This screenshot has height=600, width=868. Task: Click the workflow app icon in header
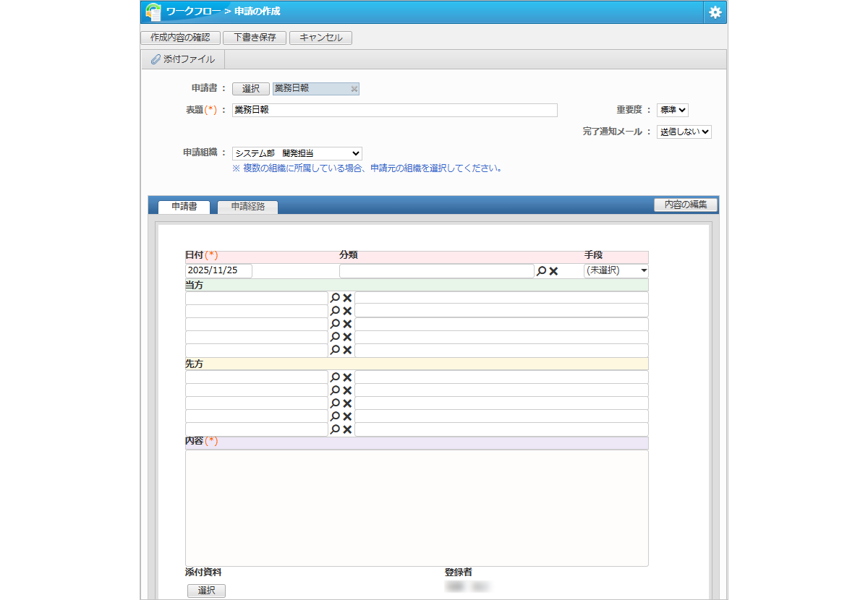click(x=153, y=12)
